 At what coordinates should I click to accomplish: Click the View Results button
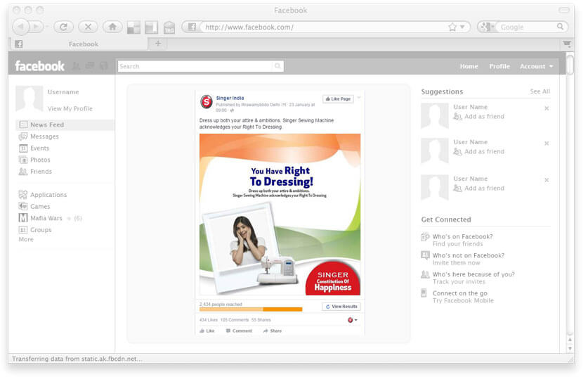[x=341, y=307]
